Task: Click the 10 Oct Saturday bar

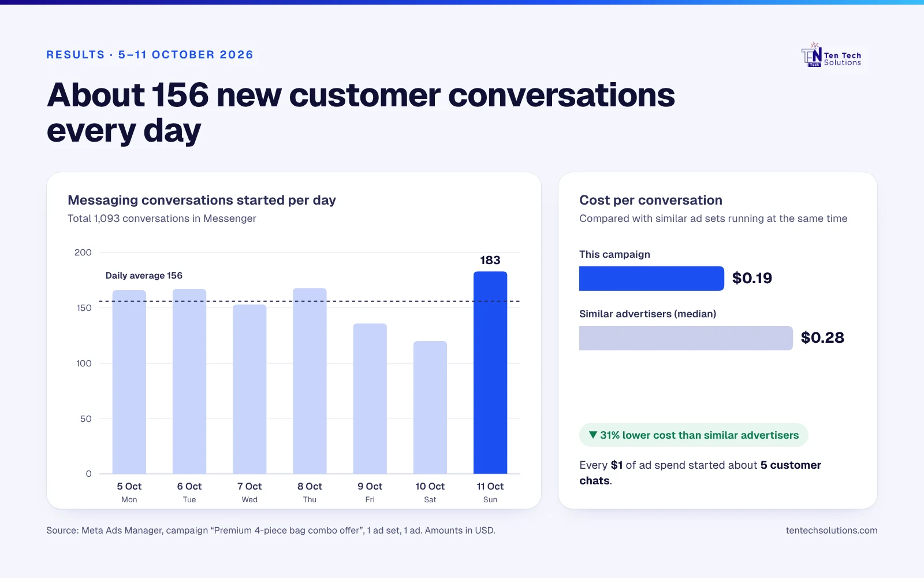Action: coord(430,407)
